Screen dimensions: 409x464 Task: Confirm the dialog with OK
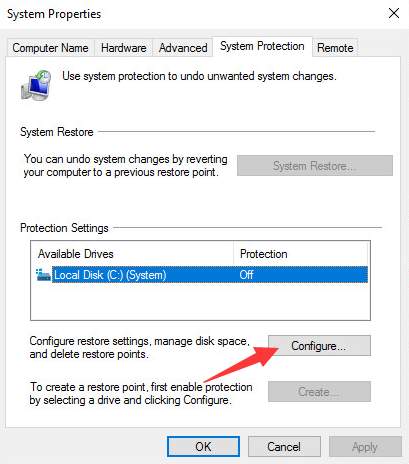pyautogui.click(x=203, y=447)
